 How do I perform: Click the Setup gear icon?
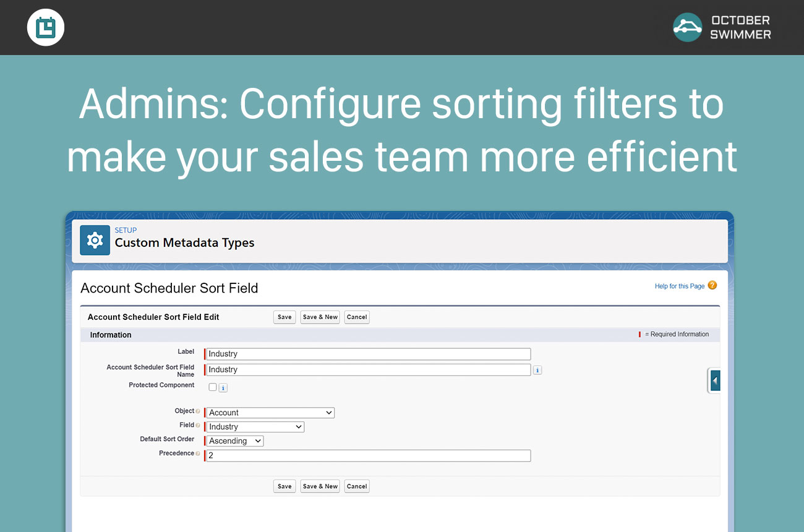[95, 240]
